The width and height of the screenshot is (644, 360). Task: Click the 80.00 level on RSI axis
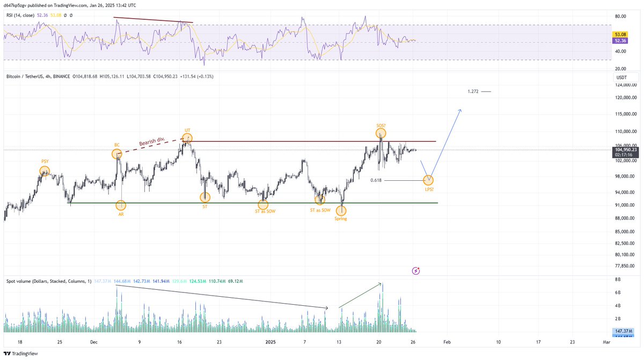click(620, 16)
